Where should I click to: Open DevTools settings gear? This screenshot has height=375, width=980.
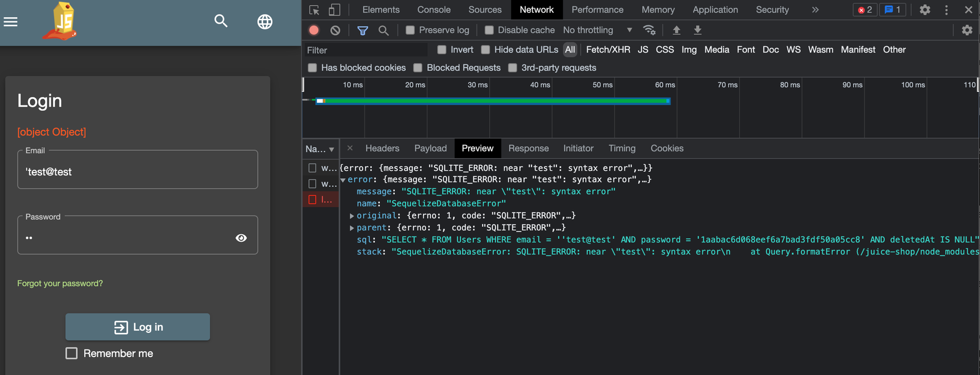coord(925,10)
